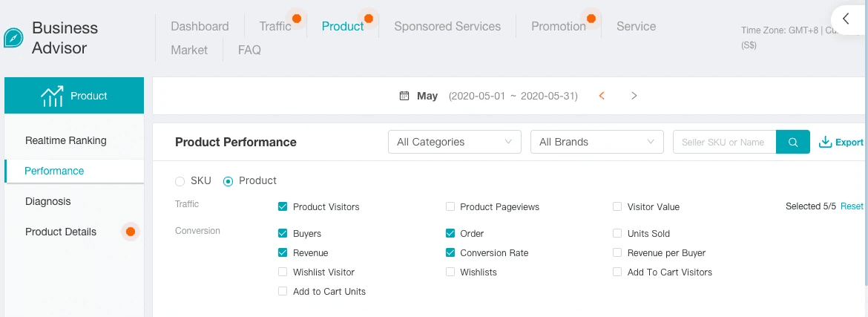Go to next month with right arrow
This screenshot has width=868, height=317.
coord(634,96)
